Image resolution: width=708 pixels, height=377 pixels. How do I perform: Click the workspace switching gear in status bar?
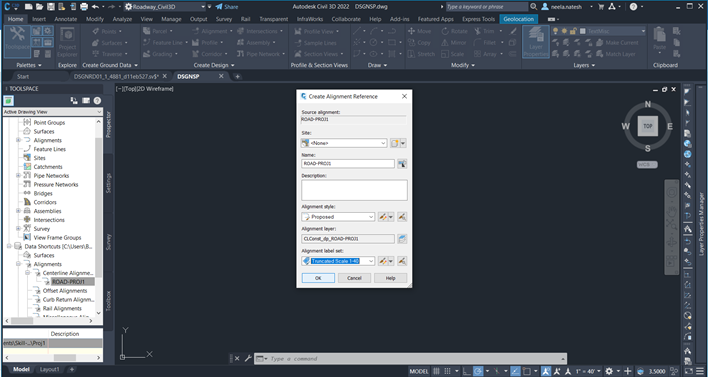tap(609, 371)
